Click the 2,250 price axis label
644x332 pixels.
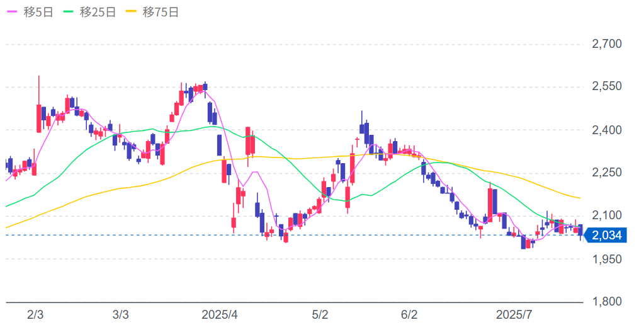pos(607,173)
